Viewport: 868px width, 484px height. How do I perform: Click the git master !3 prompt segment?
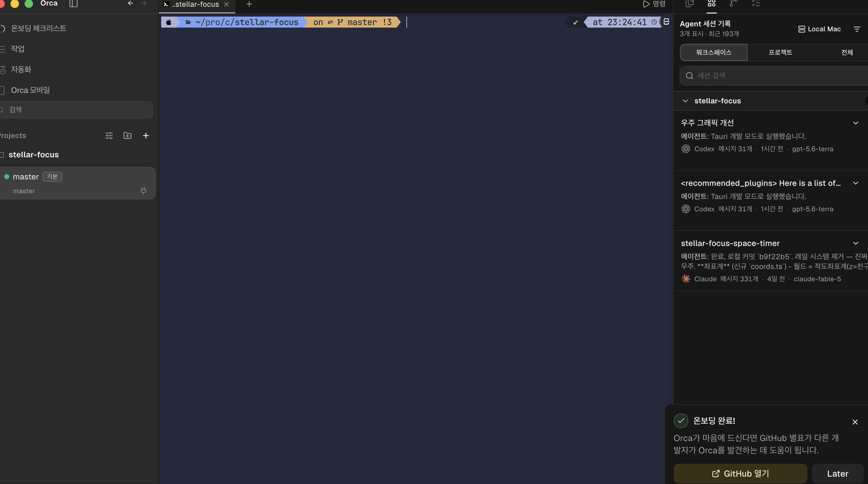point(352,22)
